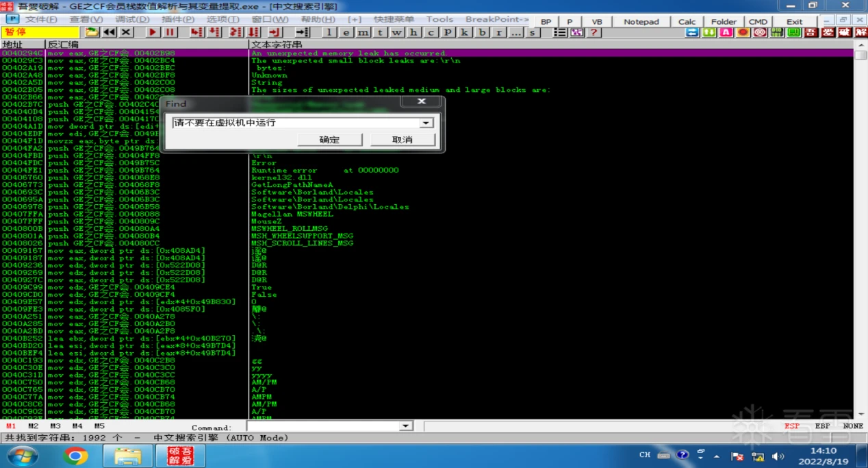This screenshot has height=468, width=868.
Task: Switch to the M1 memory tab
Action: (11, 426)
